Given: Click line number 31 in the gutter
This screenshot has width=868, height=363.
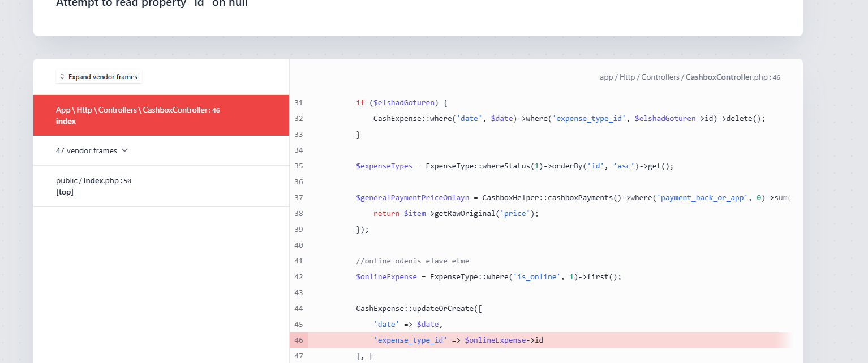Looking at the screenshot, I should (299, 103).
